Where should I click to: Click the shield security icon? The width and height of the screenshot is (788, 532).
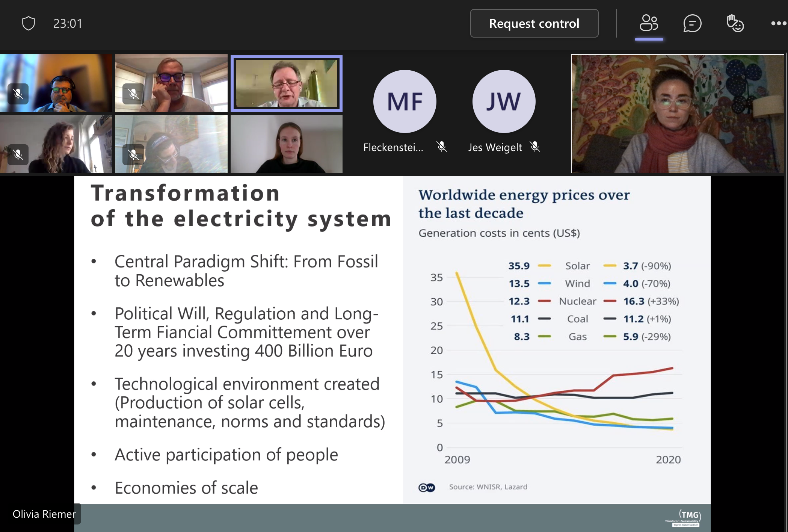point(29,23)
